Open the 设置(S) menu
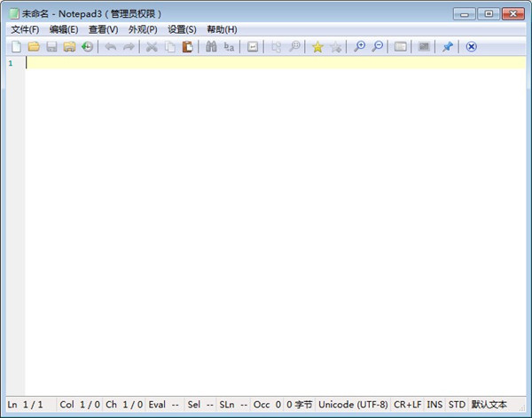Image resolution: width=532 pixels, height=418 pixels. click(x=182, y=29)
